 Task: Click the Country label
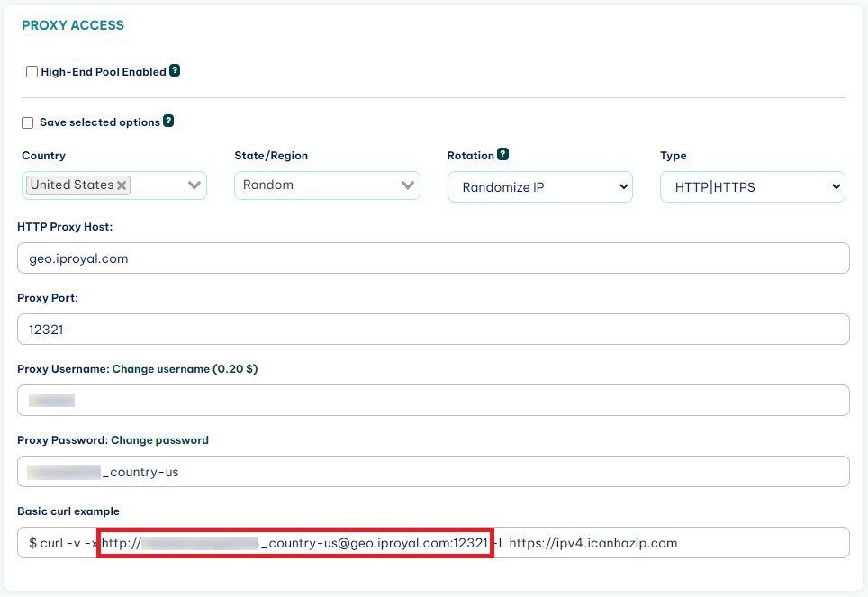pyautogui.click(x=43, y=156)
